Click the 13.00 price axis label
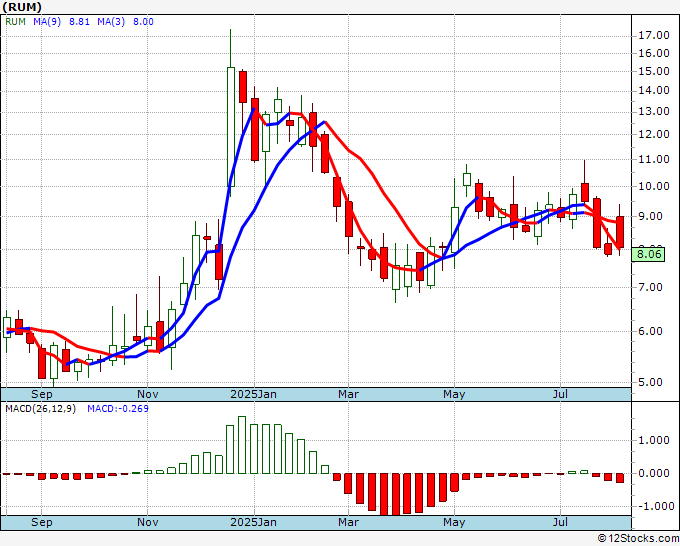Screen dimensions: 680x546 tap(654, 111)
